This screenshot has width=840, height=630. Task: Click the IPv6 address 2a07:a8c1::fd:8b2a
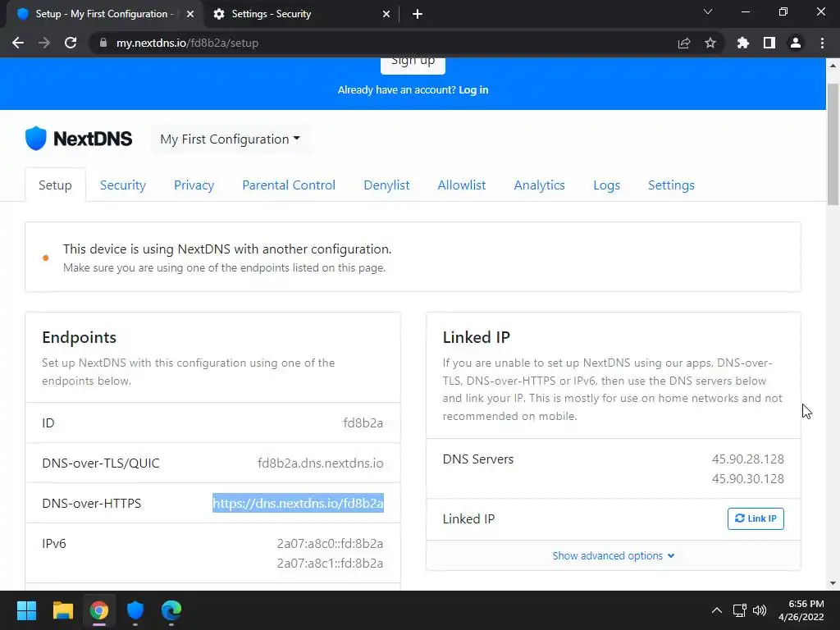(x=330, y=563)
